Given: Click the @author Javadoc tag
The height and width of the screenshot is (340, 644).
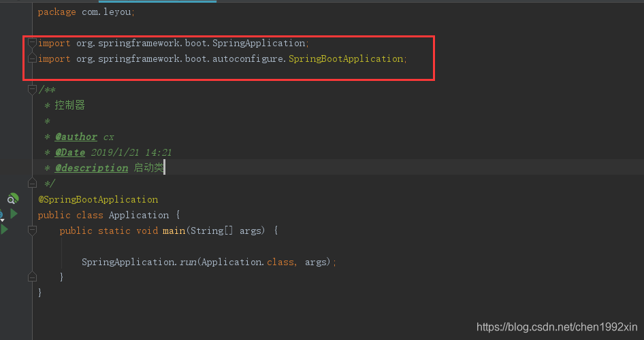Looking at the screenshot, I should 76,137.
